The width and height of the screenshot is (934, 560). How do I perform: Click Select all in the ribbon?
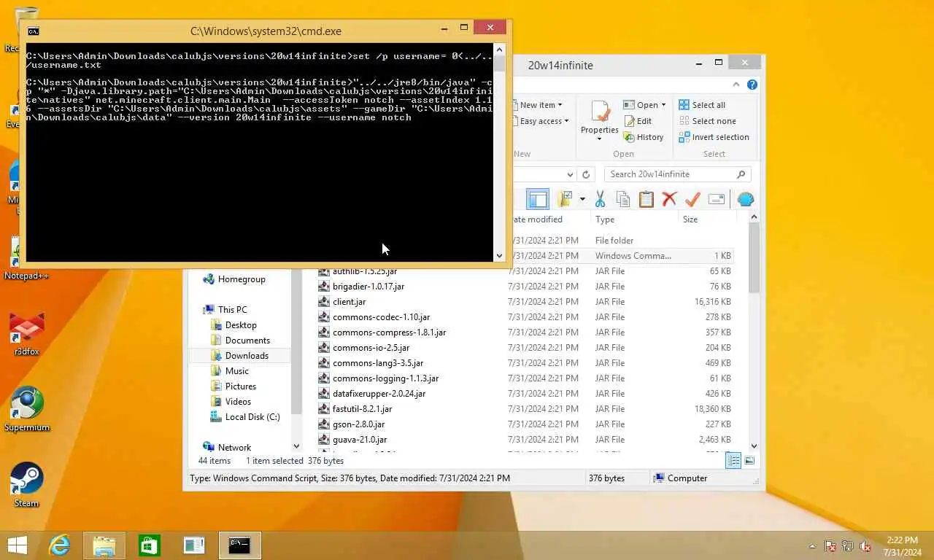tap(702, 105)
